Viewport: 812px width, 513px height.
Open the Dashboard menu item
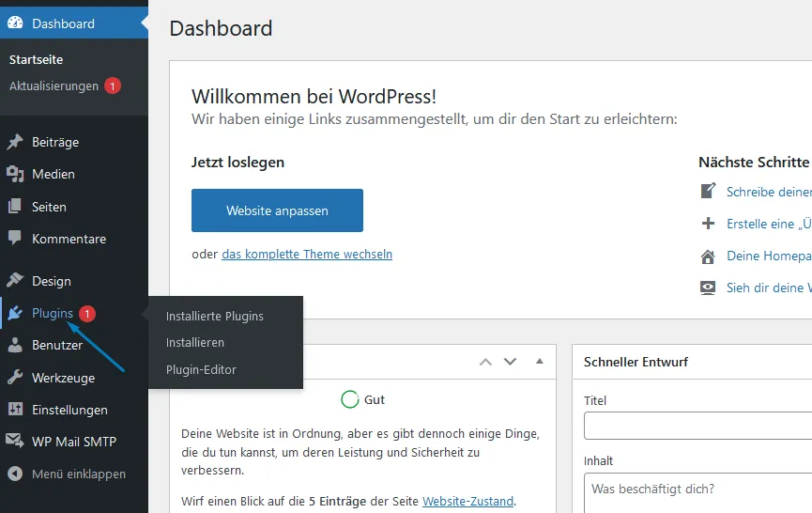pyautogui.click(x=74, y=23)
